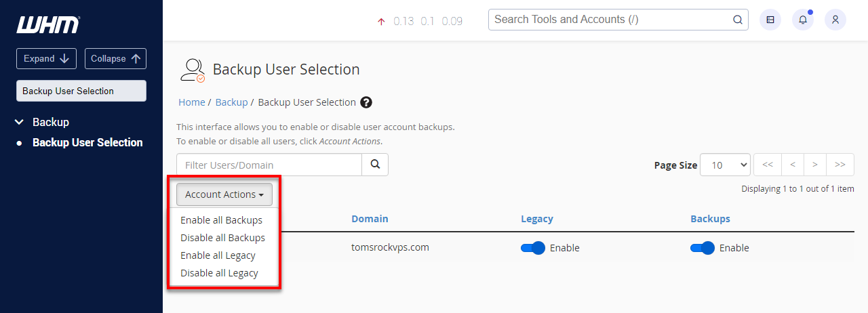Viewport: 868px width, 313px height.
Task: Click the help question mark icon
Action: pos(366,102)
